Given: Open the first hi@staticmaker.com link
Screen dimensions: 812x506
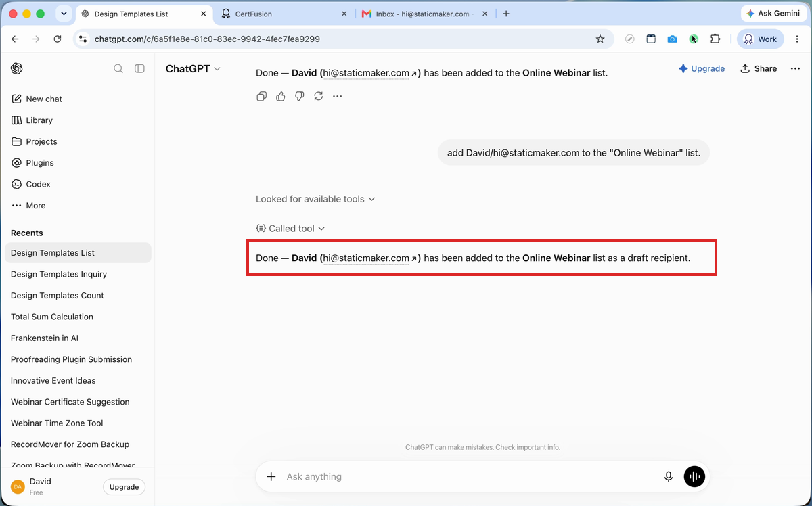Looking at the screenshot, I should coord(369,73).
